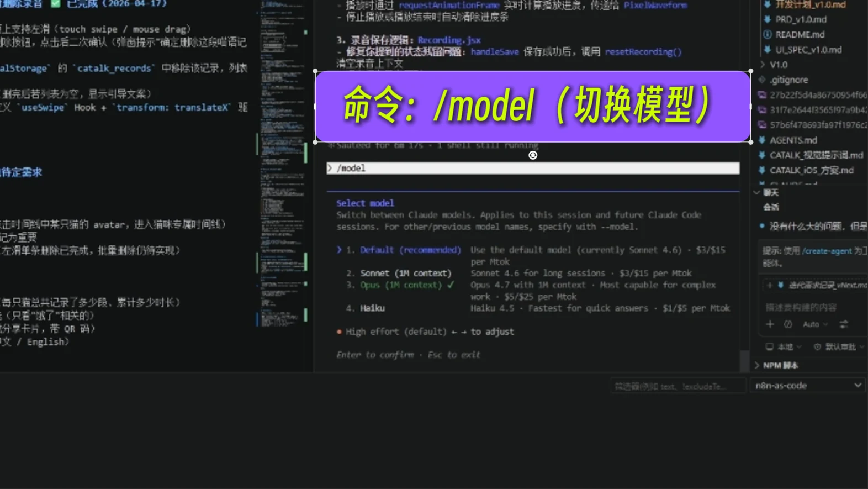Click the resetRecording() link
This screenshot has height=489, width=868.
point(643,52)
